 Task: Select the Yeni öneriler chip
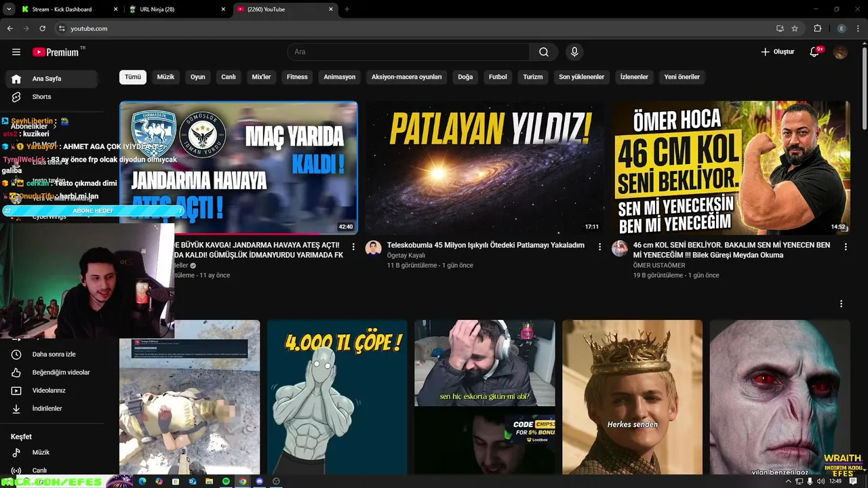682,77
